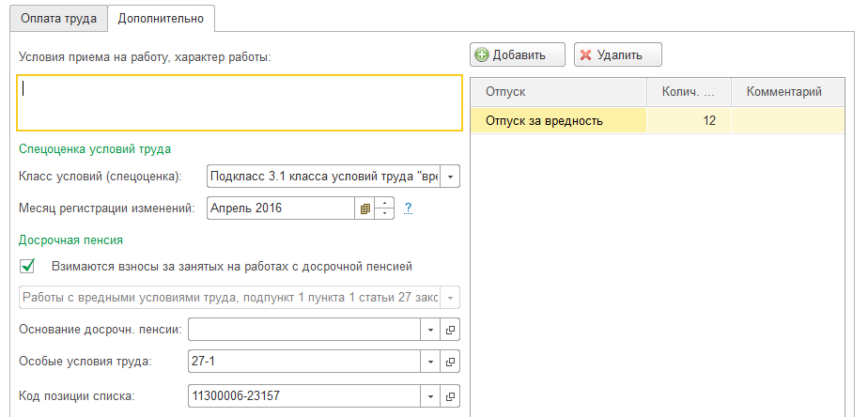The width and height of the screenshot is (868, 417).
Task: Open the 'Основание досрочн. пенсии' dropdown list
Action: coord(432,331)
